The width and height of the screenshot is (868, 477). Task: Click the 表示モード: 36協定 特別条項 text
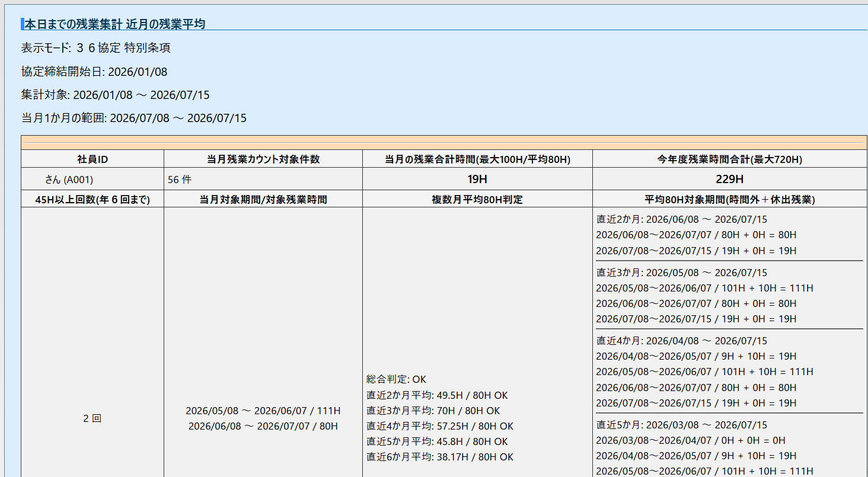click(96, 48)
